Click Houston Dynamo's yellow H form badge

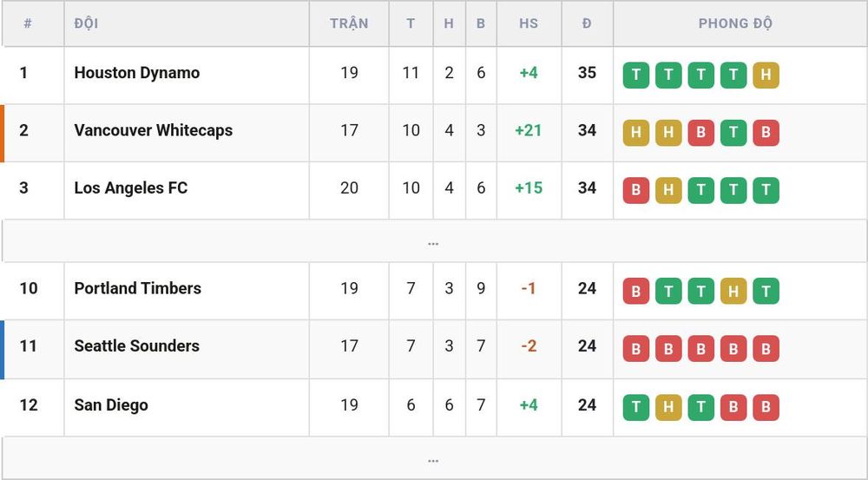coord(766,75)
